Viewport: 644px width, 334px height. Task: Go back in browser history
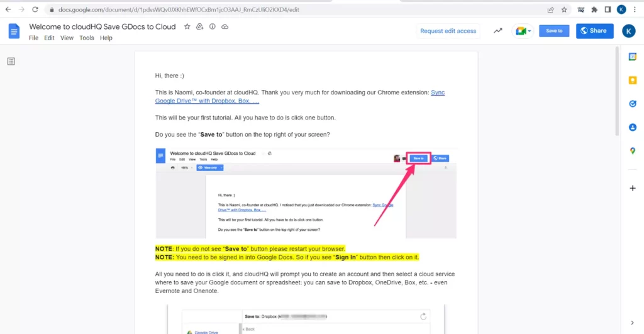pyautogui.click(x=8, y=9)
